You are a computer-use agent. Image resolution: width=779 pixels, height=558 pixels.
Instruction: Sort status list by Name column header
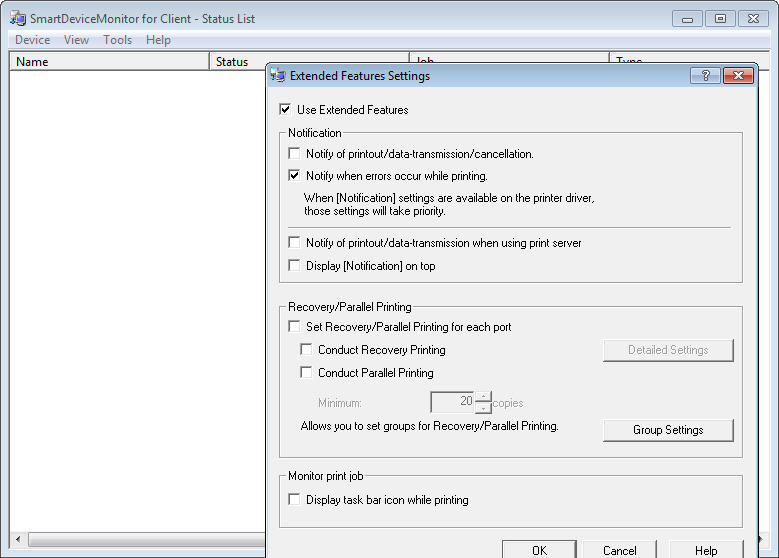(x=109, y=62)
